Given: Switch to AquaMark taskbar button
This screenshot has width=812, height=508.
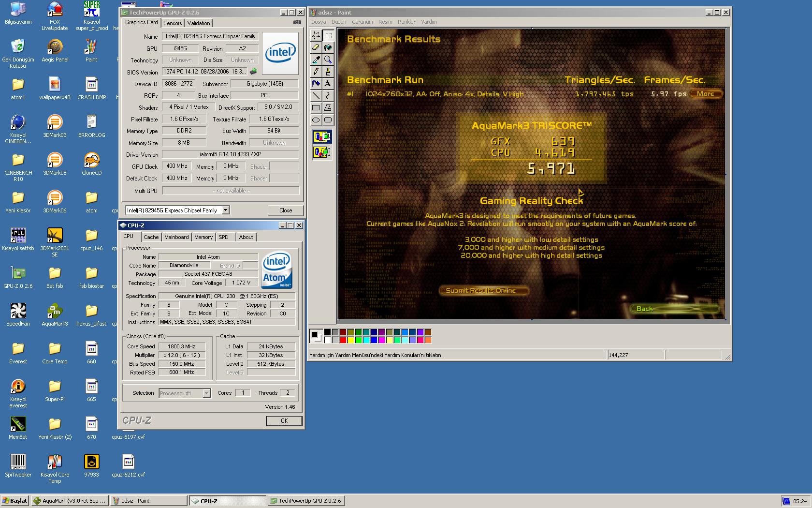Looking at the screenshot, I should coord(70,501).
